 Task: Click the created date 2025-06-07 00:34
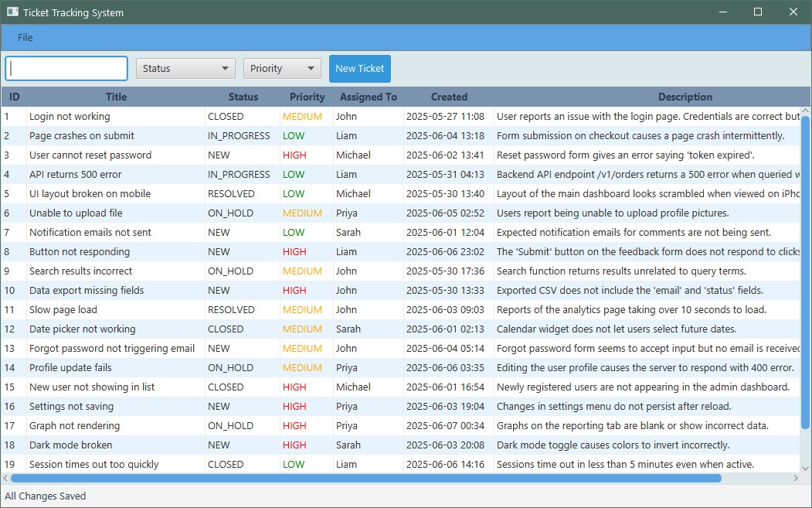(445, 426)
